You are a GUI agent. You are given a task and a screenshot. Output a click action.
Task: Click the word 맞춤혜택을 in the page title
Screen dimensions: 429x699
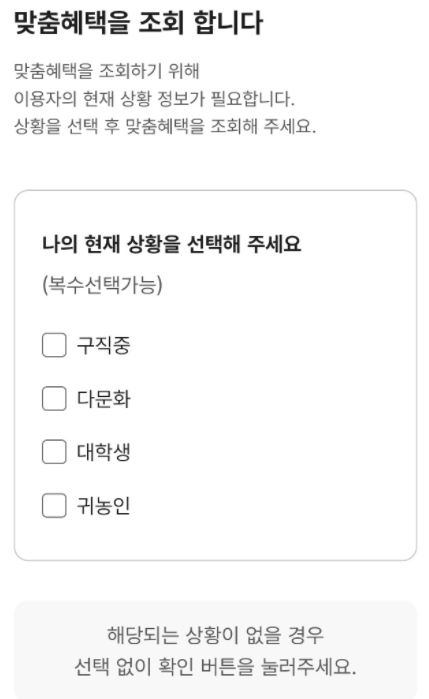click(71, 22)
